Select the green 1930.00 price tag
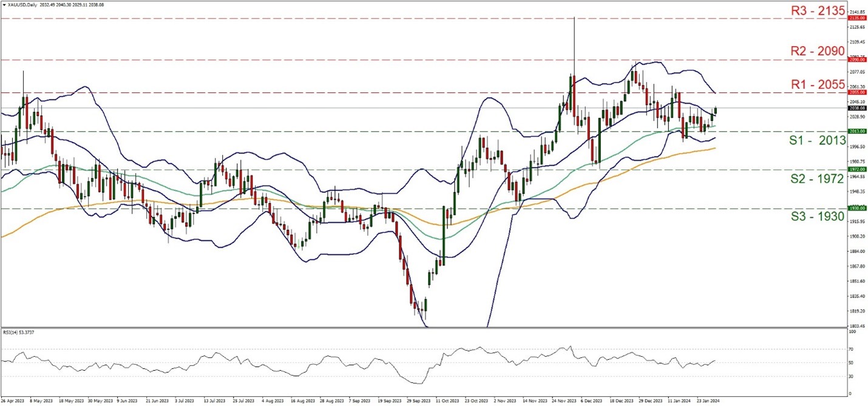Screen dimensions: 868x406 (855, 208)
